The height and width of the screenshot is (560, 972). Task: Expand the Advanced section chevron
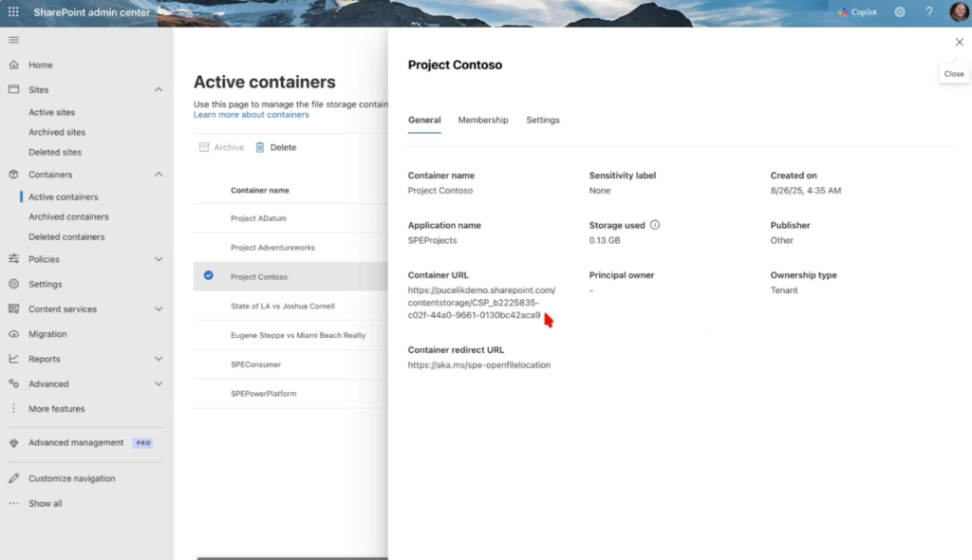coord(159,383)
